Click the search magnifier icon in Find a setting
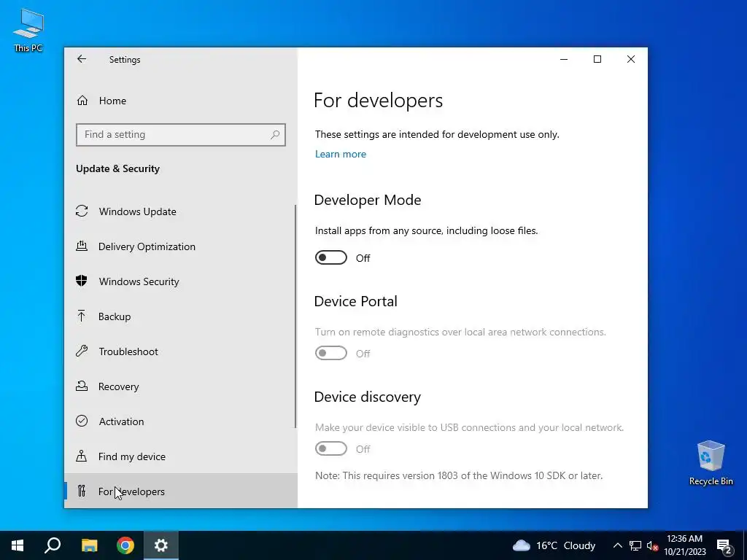This screenshot has width=747, height=560. (x=275, y=135)
